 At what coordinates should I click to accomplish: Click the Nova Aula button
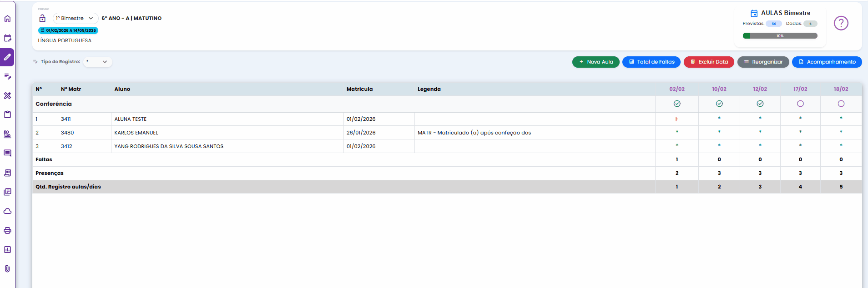pyautogui.click(x=595, y=62)
